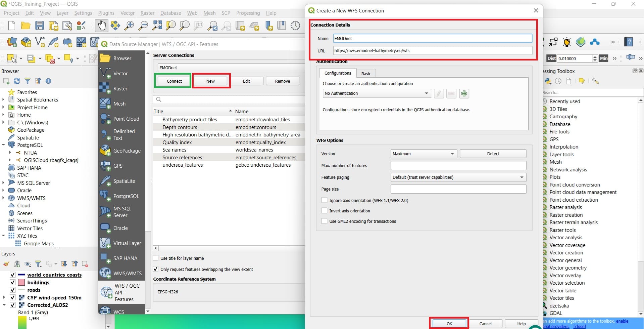Click the New Project toolbar icon
Viewport: 644px width, 329px height.
12,26
